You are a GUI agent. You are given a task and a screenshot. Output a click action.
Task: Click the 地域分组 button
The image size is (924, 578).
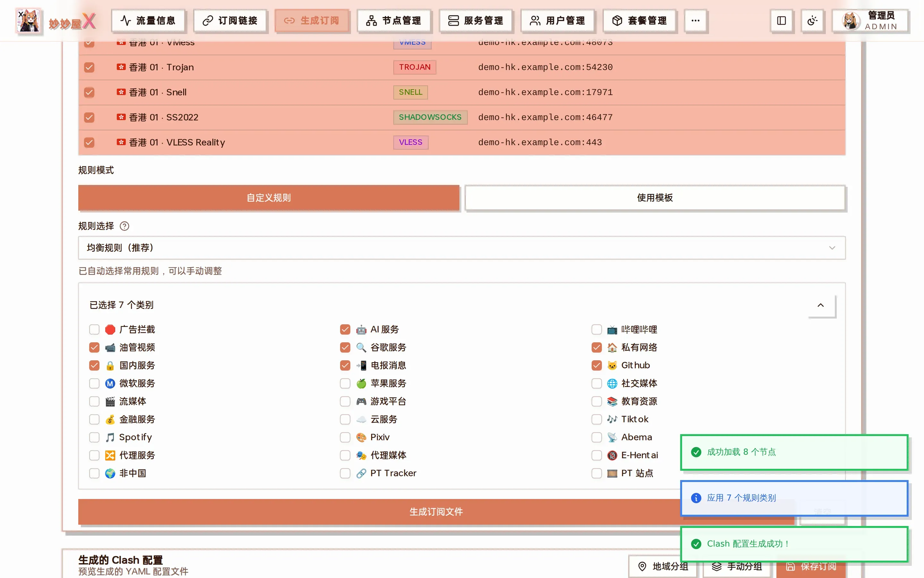(663, 566)
